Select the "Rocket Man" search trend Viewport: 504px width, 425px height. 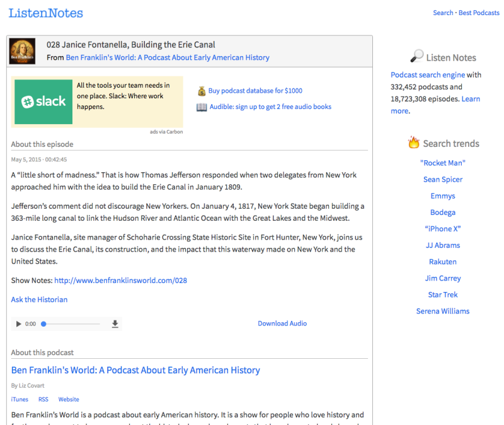tap(443, 163)
